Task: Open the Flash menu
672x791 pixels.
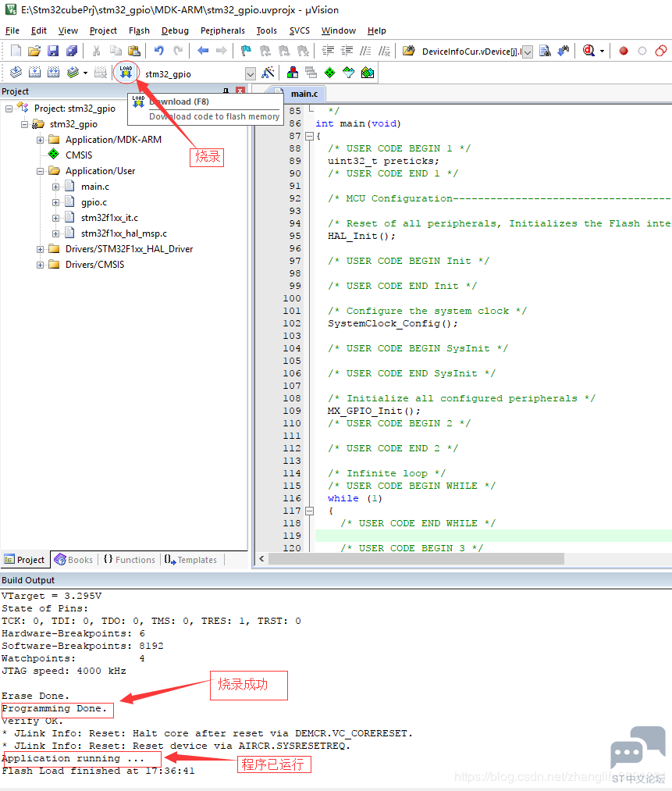Action: tap(139, 30)
